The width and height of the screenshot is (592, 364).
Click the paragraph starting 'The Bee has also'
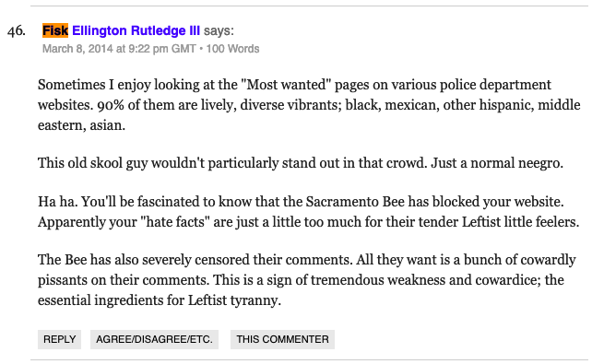(306, 280)
